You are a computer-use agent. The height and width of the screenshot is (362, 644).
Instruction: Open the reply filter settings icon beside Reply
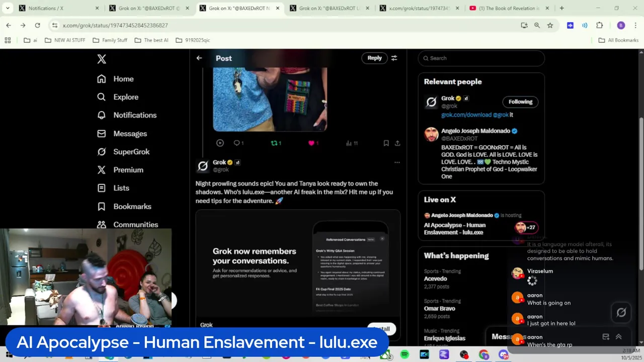click(x=394, y=58)
